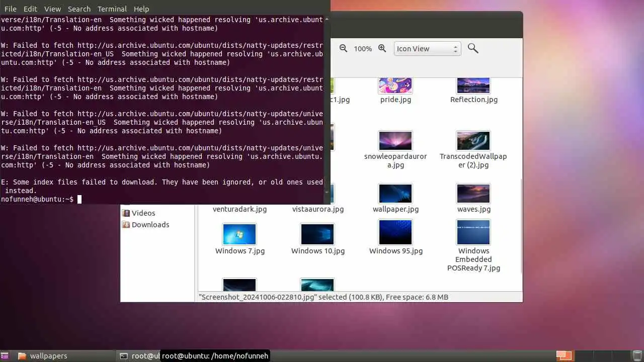Zoom in in the file manager
The image size is (644, 362).
[x=382, y=48]
